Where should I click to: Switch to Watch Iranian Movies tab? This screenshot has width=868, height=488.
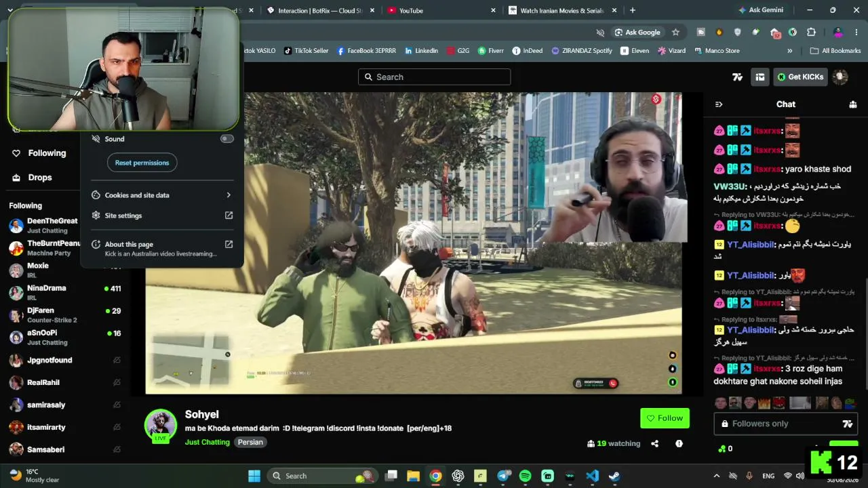[x=563, y=10]
